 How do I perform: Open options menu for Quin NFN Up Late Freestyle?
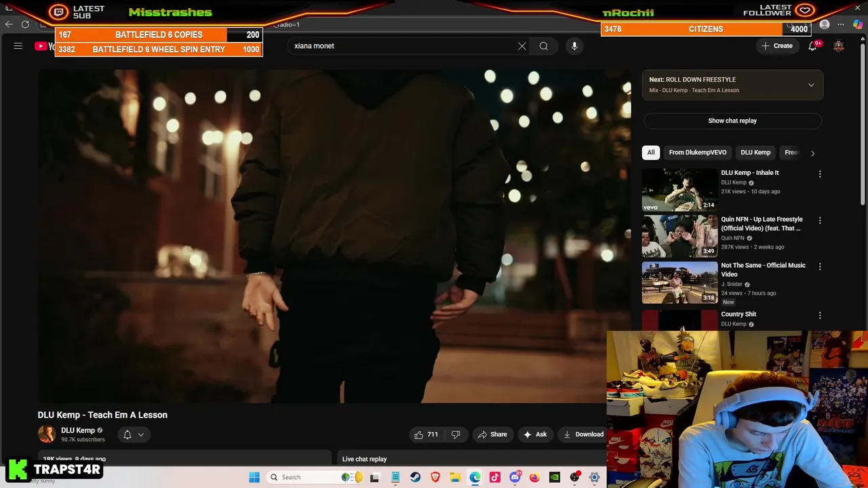point(820,221)
